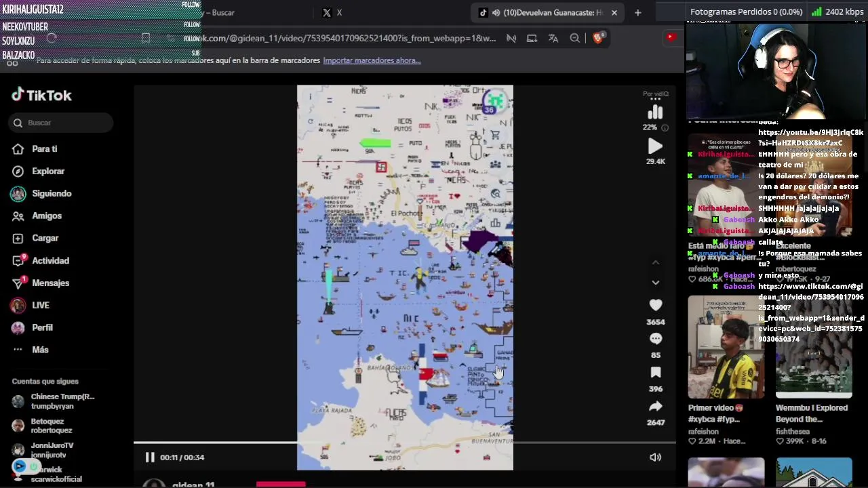Mute tab audio speaker icon
This screenshot has height=488, width=868.
click(496, 12)
